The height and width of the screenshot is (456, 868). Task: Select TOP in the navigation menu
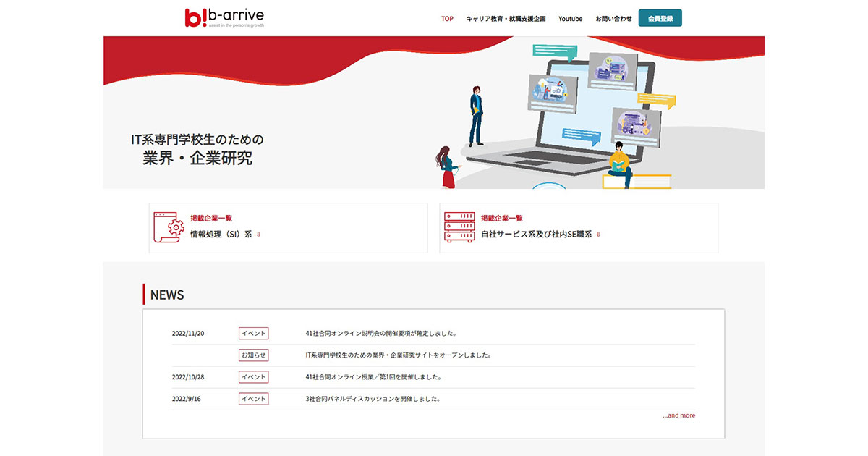click(447, 18)
